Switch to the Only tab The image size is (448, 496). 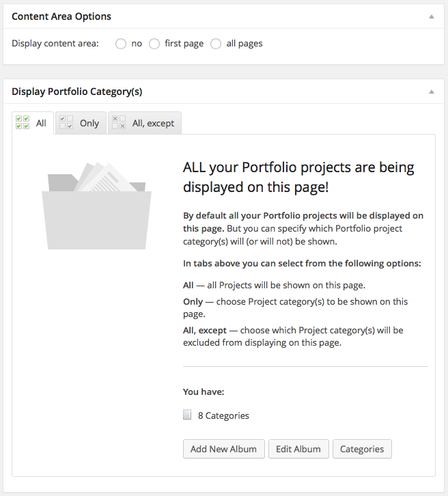pos(89,124)
